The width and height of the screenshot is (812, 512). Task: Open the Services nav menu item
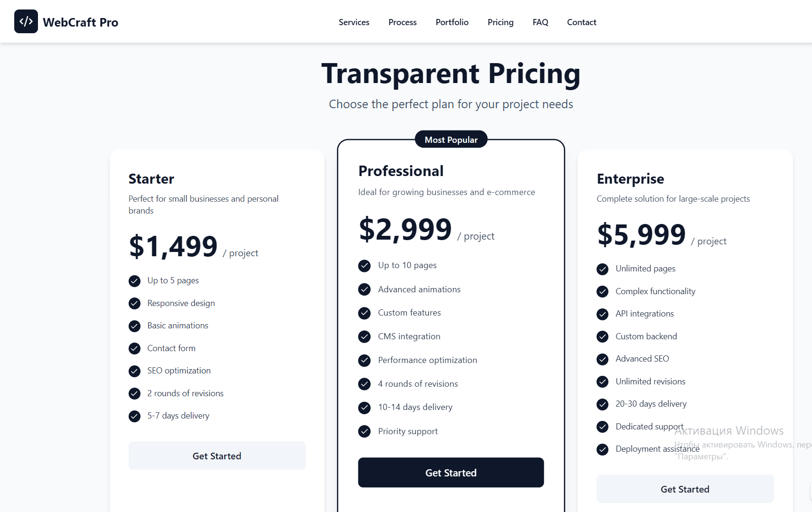(354, 22)
